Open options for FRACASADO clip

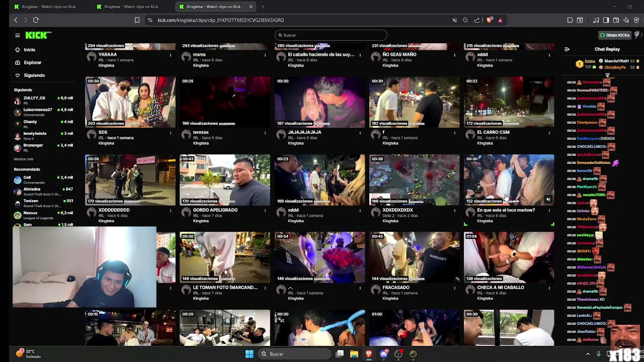point(454,288)
